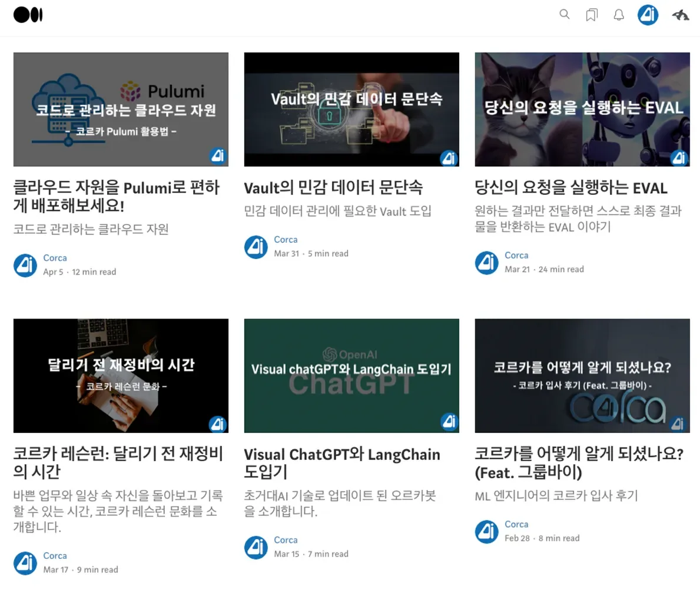Screen dimensions: 700x593
Task: Click subtitle 코드로 관리하는 클라우드 자원
Action: tap(91, 229)
